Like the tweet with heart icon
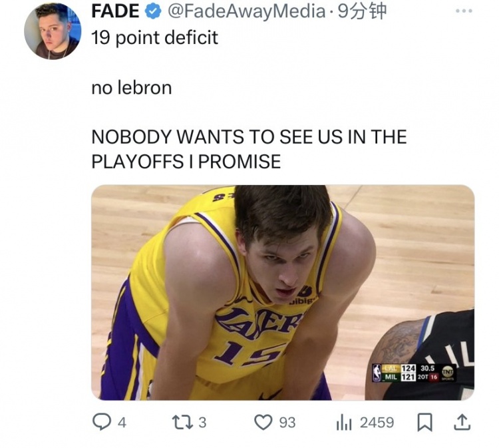Screen dimensions: 499x448 263,423
